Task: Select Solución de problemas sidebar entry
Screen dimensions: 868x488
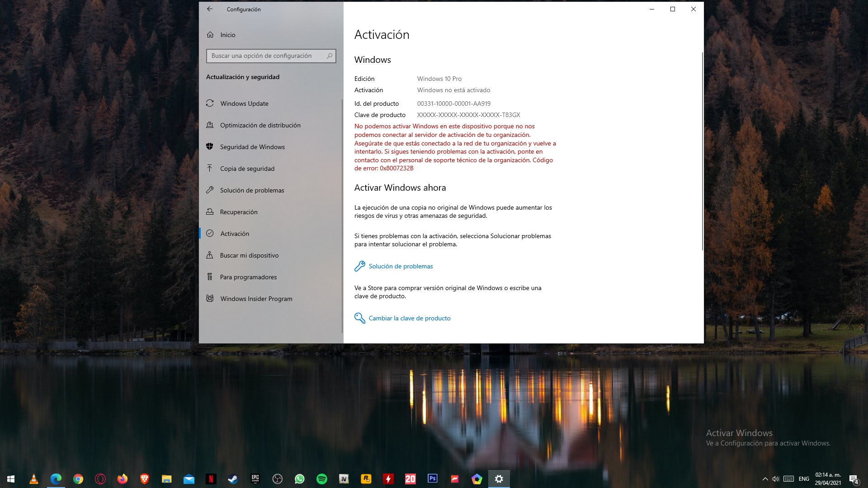Action: coord(271,190)
